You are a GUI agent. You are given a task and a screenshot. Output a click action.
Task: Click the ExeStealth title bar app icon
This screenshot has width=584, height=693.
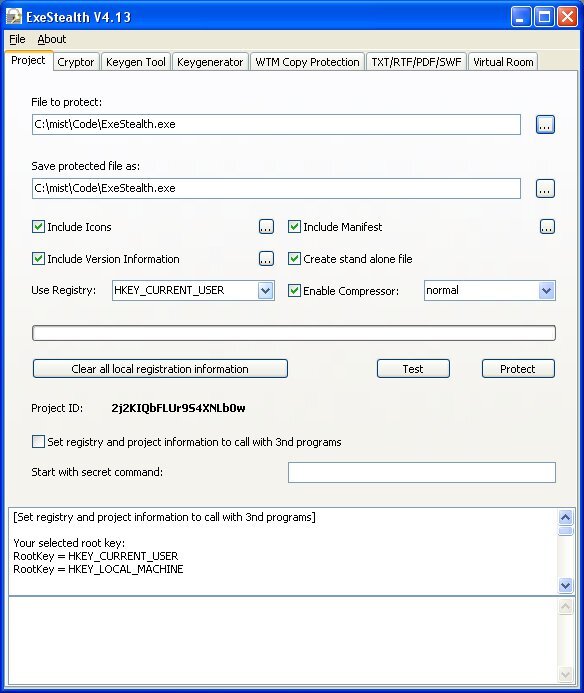14,16
